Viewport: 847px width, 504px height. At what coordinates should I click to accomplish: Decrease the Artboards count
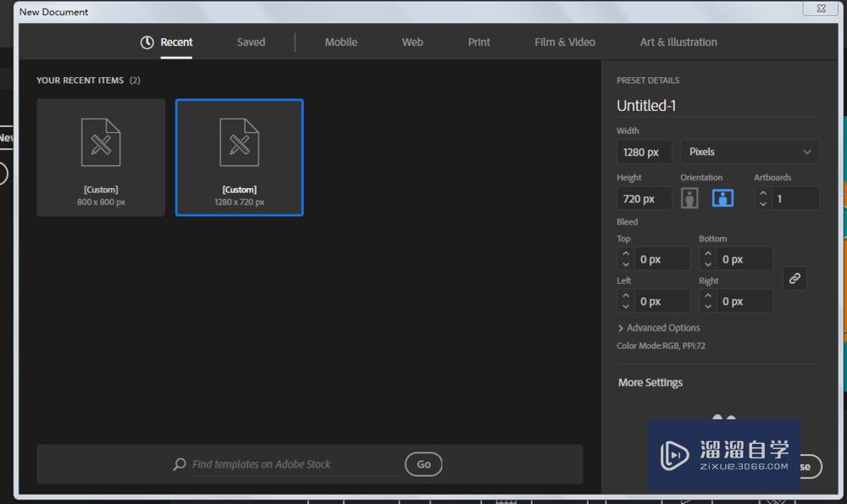[x=763, y=203]
